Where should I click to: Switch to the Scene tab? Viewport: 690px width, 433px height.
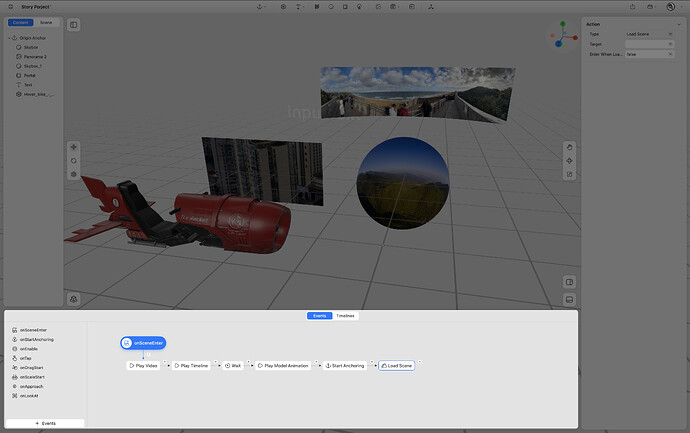(46, 22)
